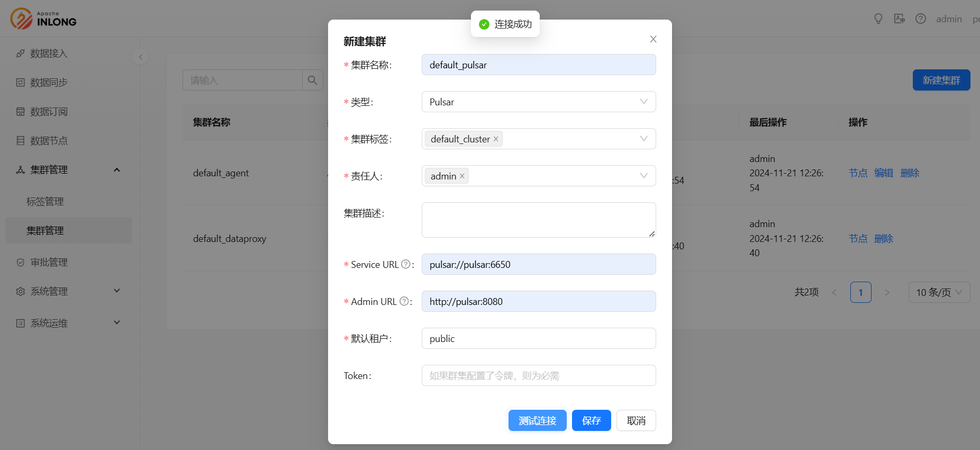This screenshot has height=450, width=980.
Task: Click the Service URL help question-mark icon
Action: (x=406, y=264)
